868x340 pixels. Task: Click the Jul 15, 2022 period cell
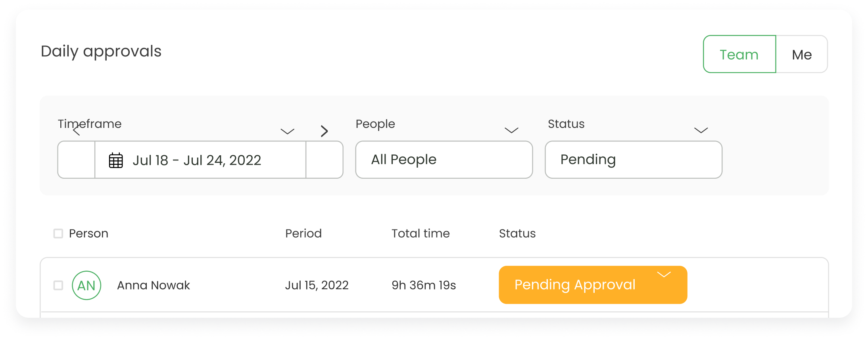(317, 285)
